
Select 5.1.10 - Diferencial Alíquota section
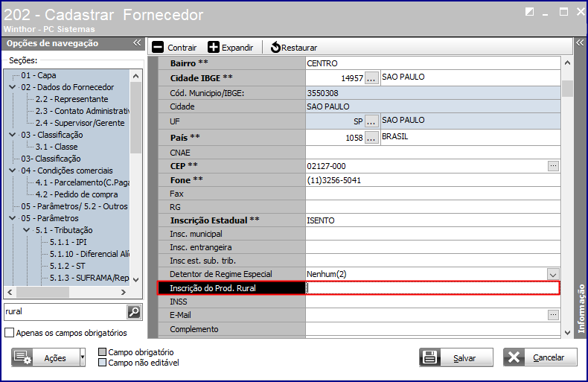(89, 254)
